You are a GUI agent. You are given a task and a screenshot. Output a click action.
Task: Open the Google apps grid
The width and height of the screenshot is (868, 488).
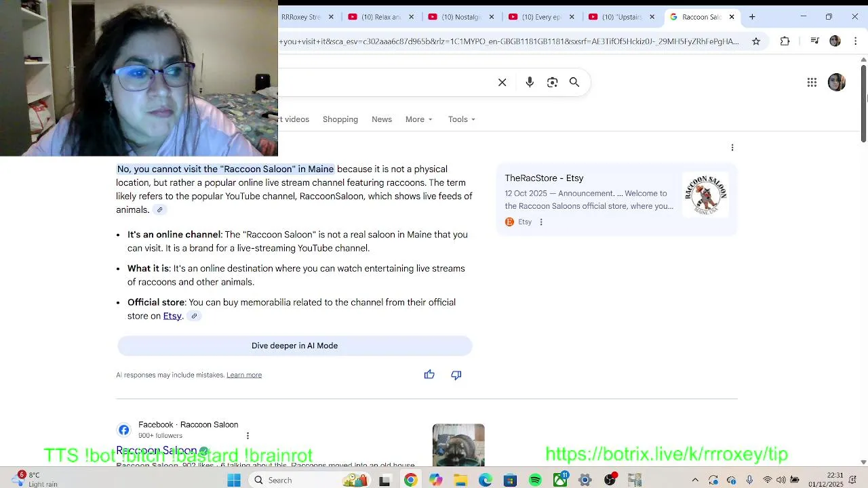tap(812, 83)
